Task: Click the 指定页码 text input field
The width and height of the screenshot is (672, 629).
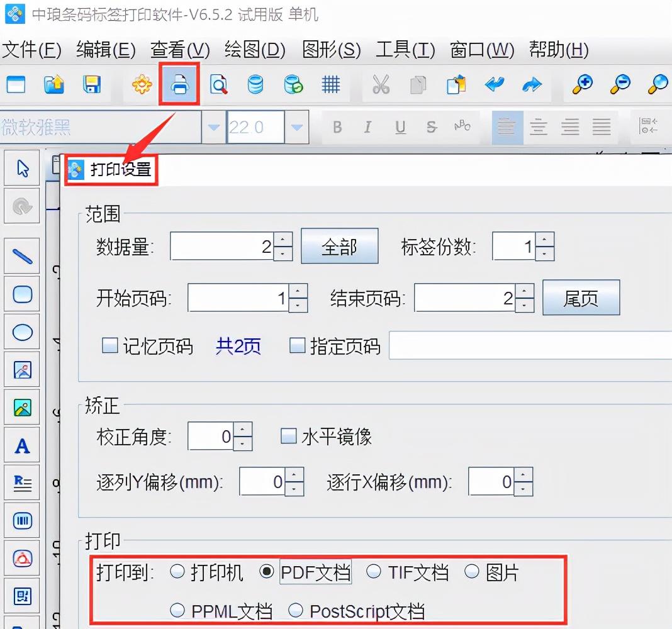Action: pyautogui.click(x=530, y=345)
